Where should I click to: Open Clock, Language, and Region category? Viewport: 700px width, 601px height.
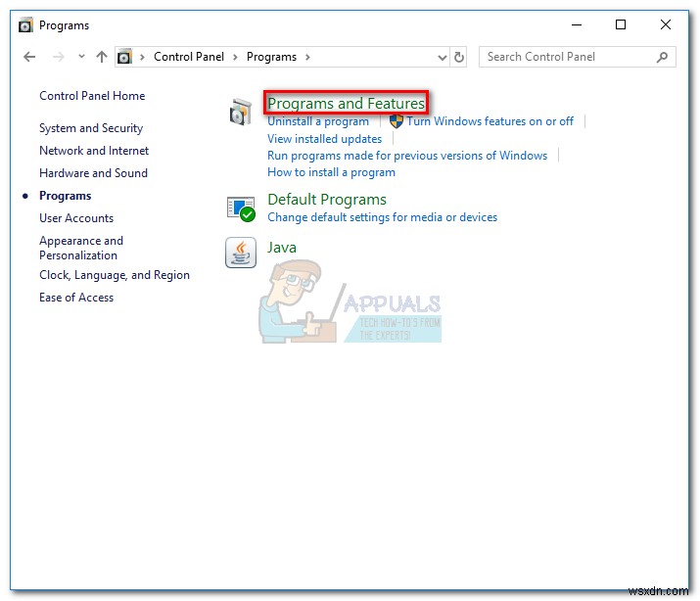pyautogui.click(x=115, y=275)
